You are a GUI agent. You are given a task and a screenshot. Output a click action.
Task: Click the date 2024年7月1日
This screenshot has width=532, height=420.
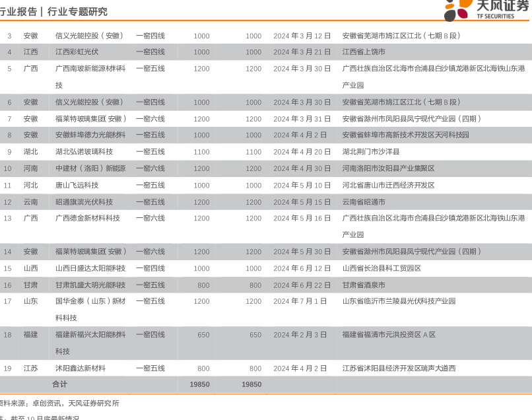[x=300, y=301]
